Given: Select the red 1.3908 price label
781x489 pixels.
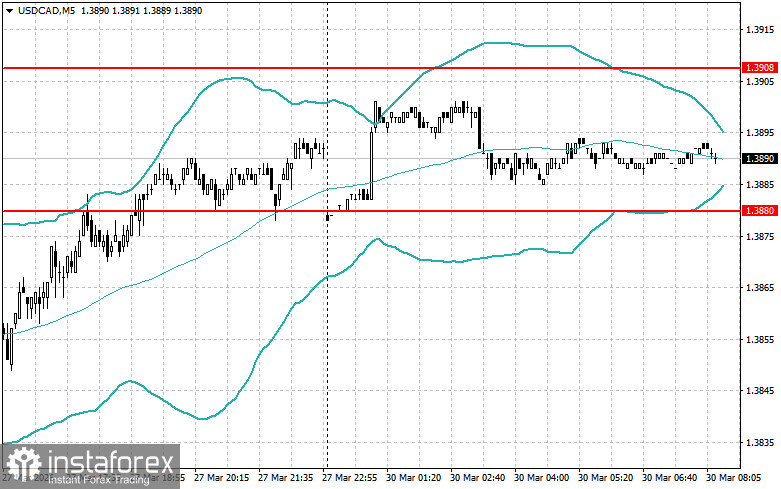Looking at the screenshot, I should pyautogui.click(x=759, y=67).
